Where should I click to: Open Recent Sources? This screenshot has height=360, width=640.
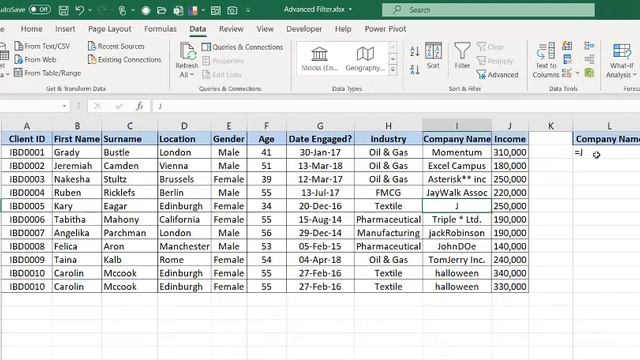tap(116, 46)
